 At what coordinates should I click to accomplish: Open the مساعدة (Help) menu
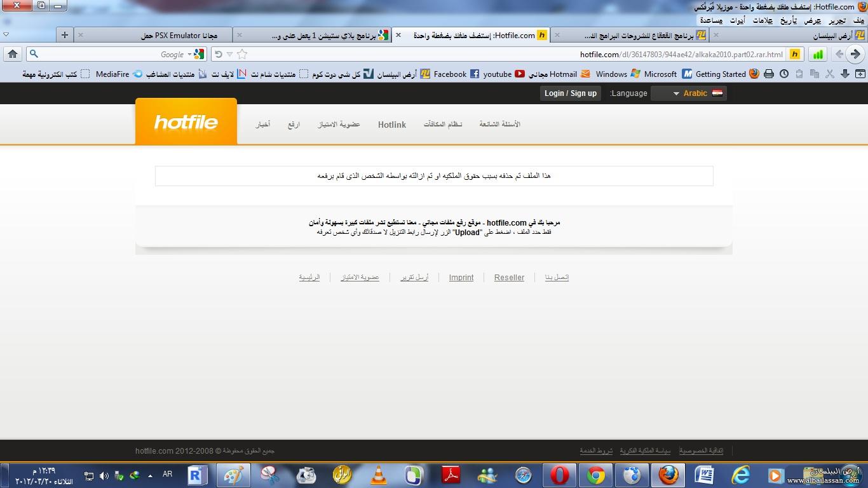pyautogui.click(x=711, y=20)
